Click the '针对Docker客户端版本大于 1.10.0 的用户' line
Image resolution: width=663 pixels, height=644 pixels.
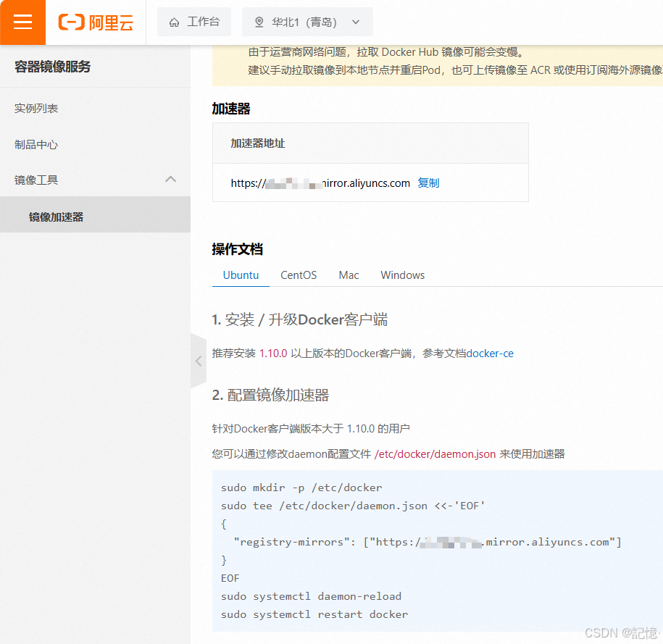pyautogui.click(x=311, y=429)
